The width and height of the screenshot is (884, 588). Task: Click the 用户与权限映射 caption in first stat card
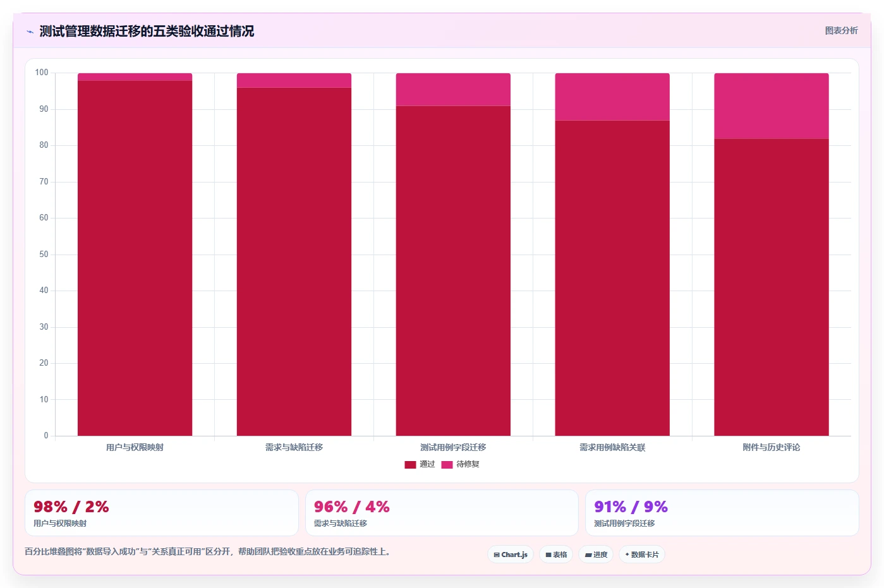click(x=60, y=524)
